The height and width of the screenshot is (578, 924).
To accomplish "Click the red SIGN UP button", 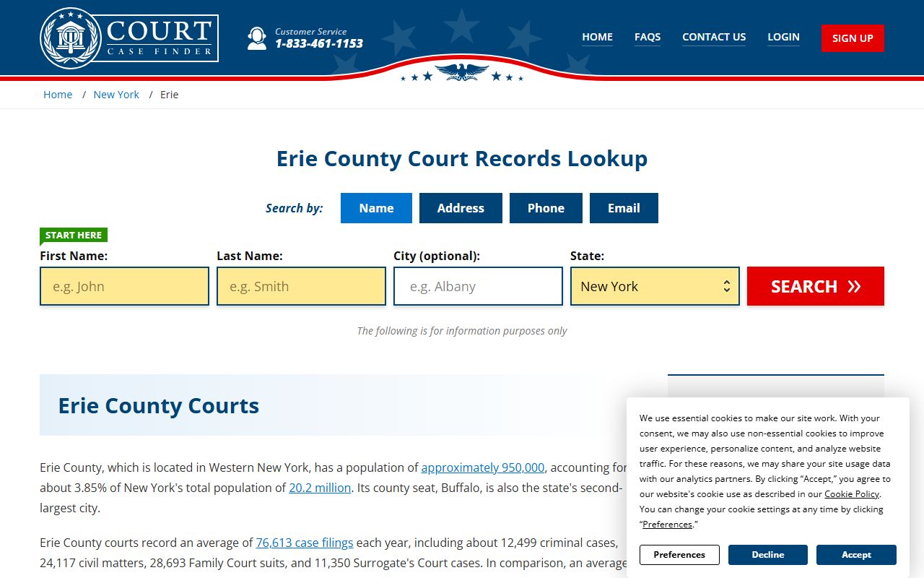I will (853, 38).
